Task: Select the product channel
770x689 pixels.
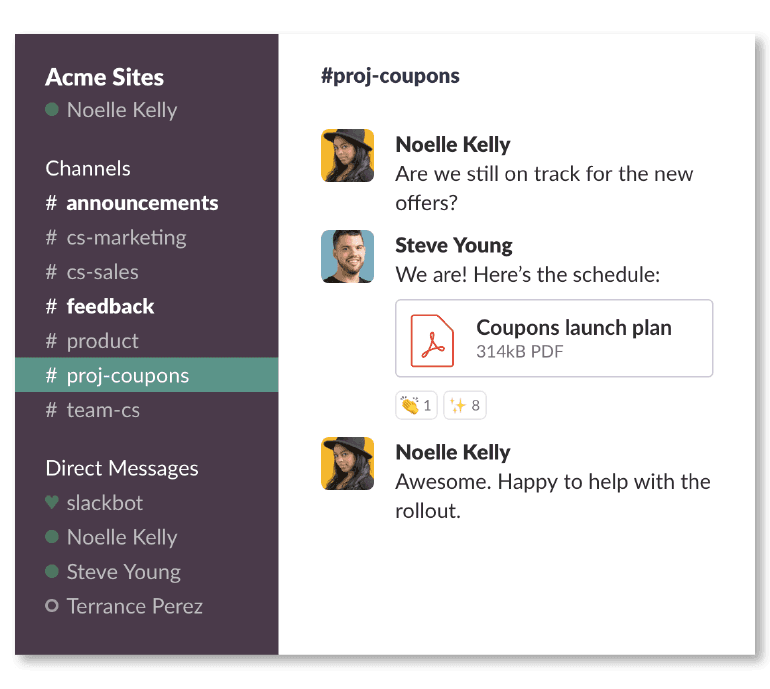Action: pos(102,341)
